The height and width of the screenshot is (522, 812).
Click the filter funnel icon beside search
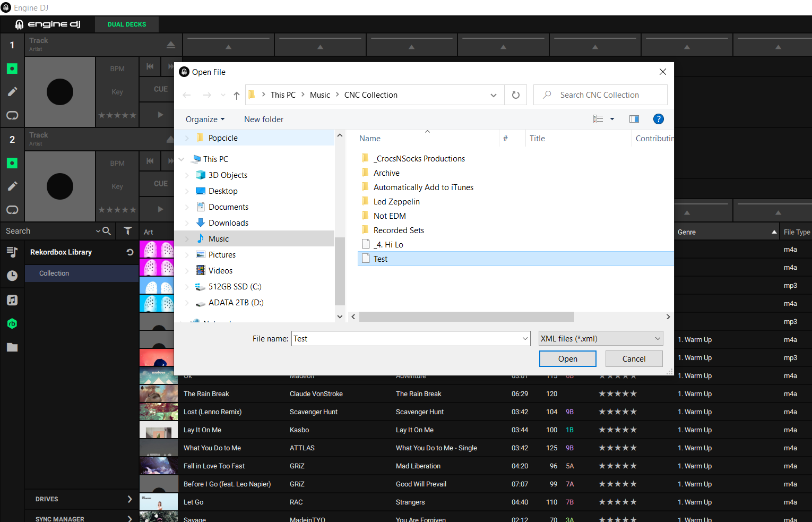[128, 230]
